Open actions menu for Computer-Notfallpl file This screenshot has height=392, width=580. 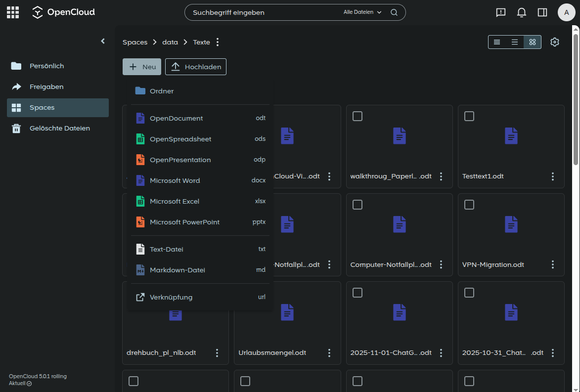click(x=441, y=264)
